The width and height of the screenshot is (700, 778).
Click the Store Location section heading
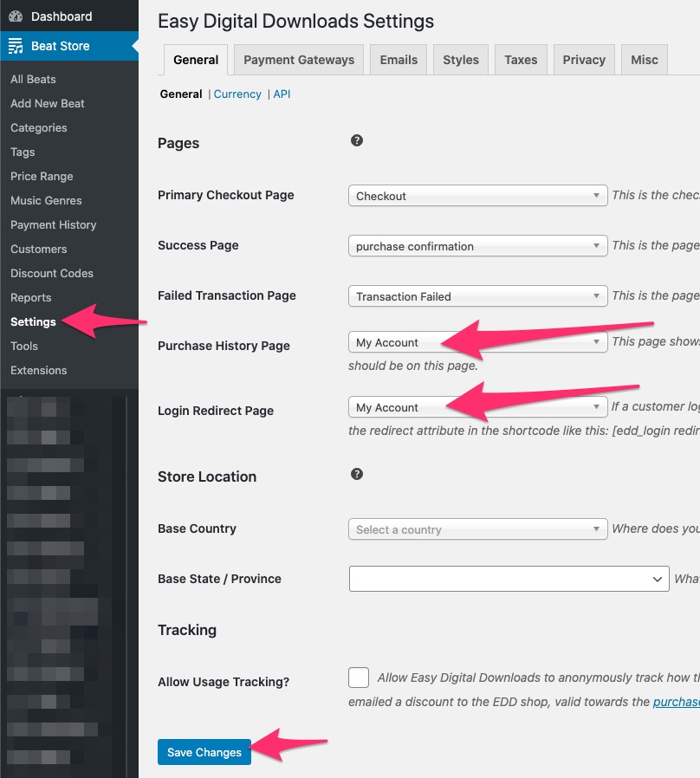[207, 477]
